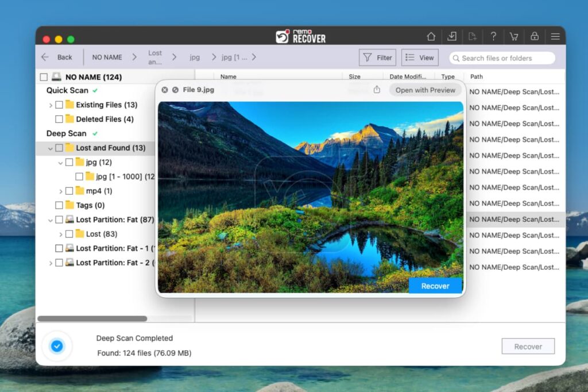Click the Search files or folders field
This screenshot has height=392, width=588.
click(x=502, y=58)
